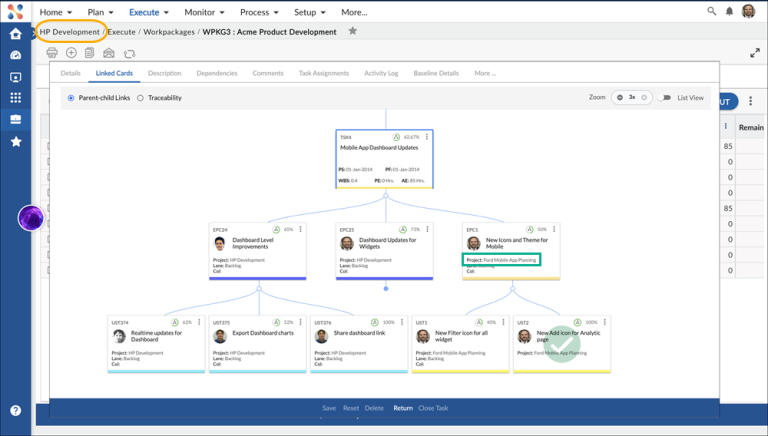
Task: Open kebab menu on EPC24 card
Action: (300, 229)
